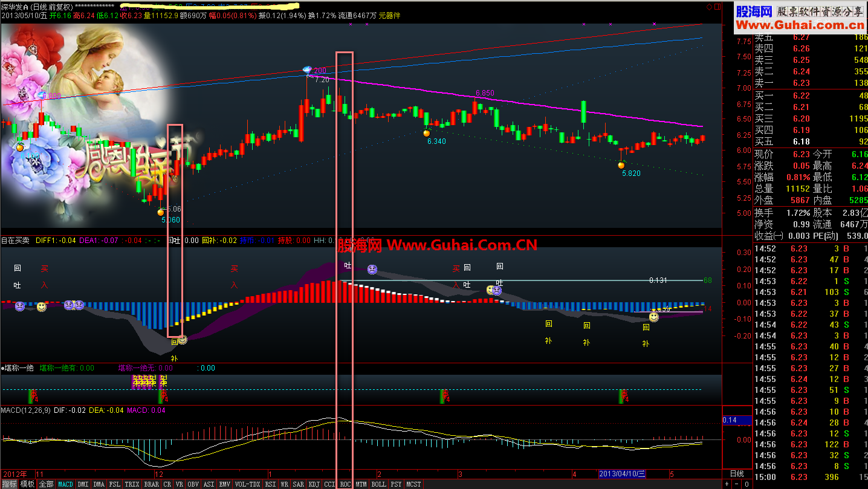Click the MACD(12,26,9) indicator label

click(25, 410)
